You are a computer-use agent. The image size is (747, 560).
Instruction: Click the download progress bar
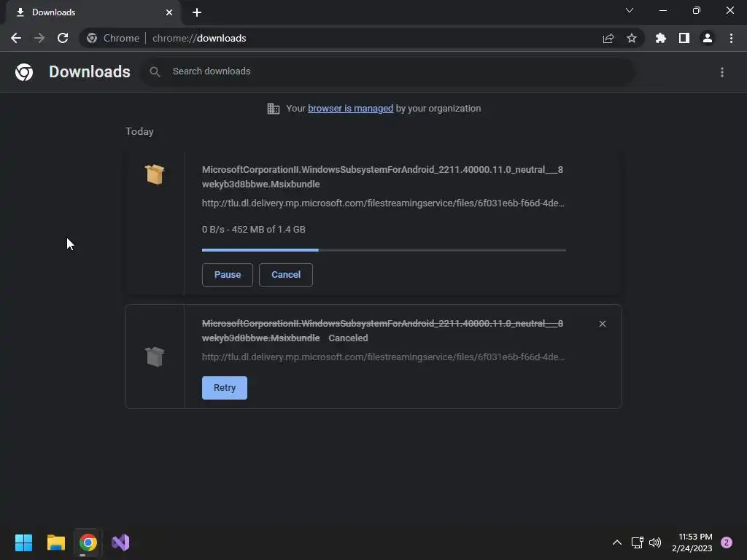tap(384, 249)
